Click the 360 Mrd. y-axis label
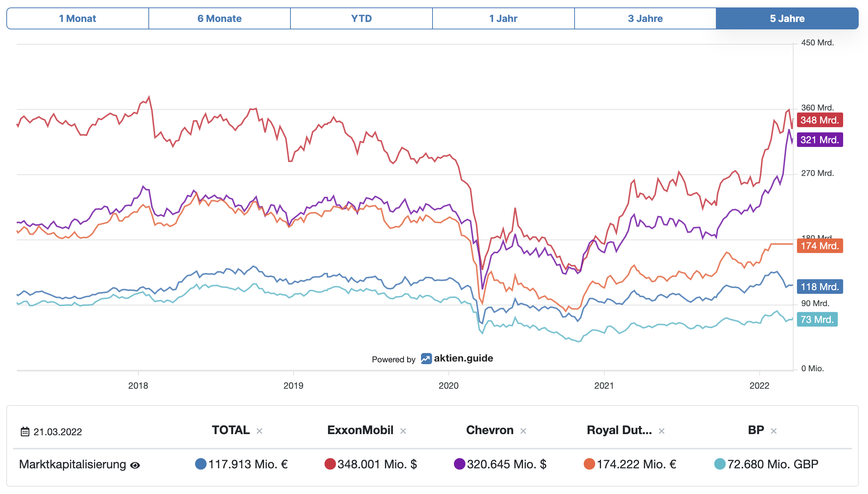 tap(817, 108)
